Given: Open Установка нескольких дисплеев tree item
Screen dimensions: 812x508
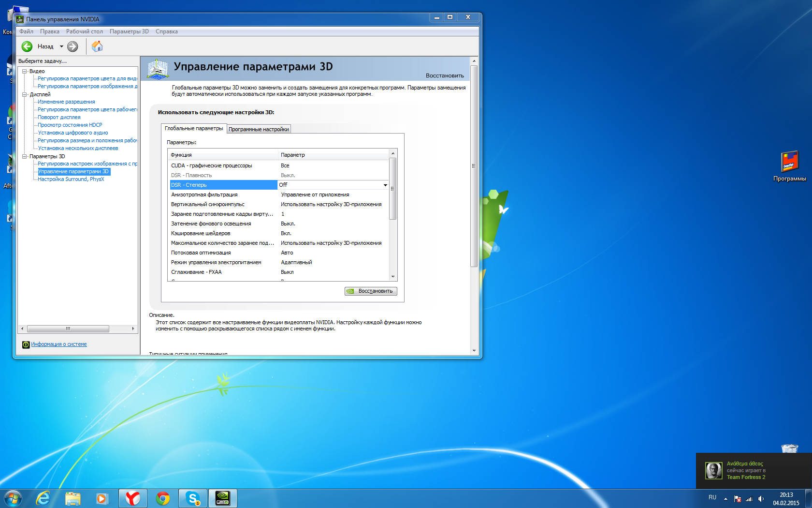Looking at the screenshot, I should (x=78, y=149).
